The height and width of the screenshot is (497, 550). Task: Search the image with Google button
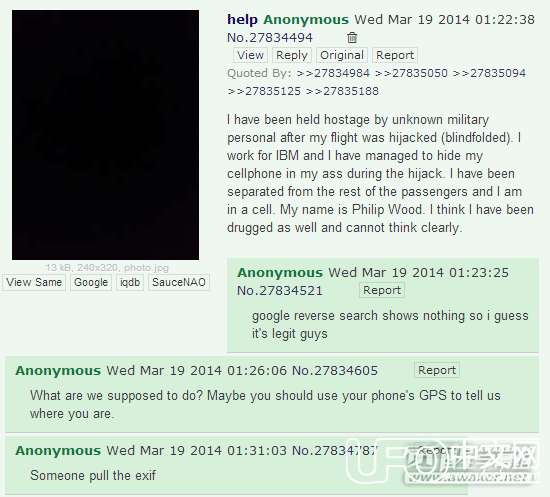pos(91,282)
